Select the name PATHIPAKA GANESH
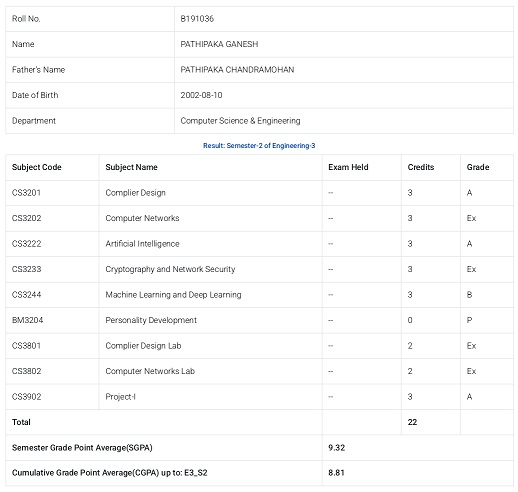This screenshot has height=492, width=518. [219, 44]
